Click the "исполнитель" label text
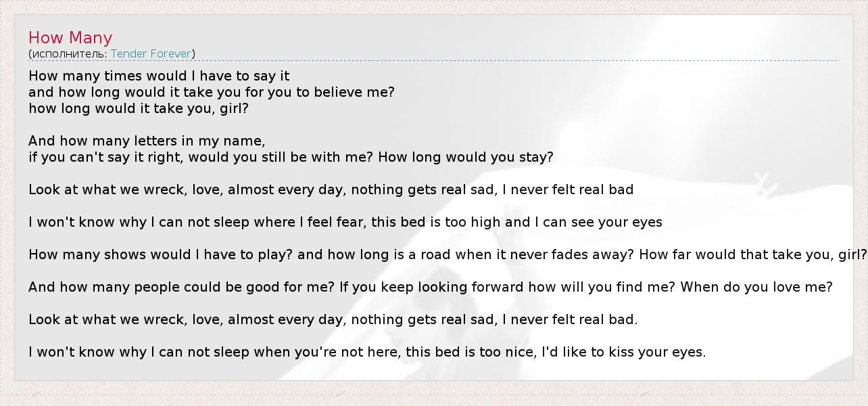This screenshot has height=406, width=868. pos(69,53)
